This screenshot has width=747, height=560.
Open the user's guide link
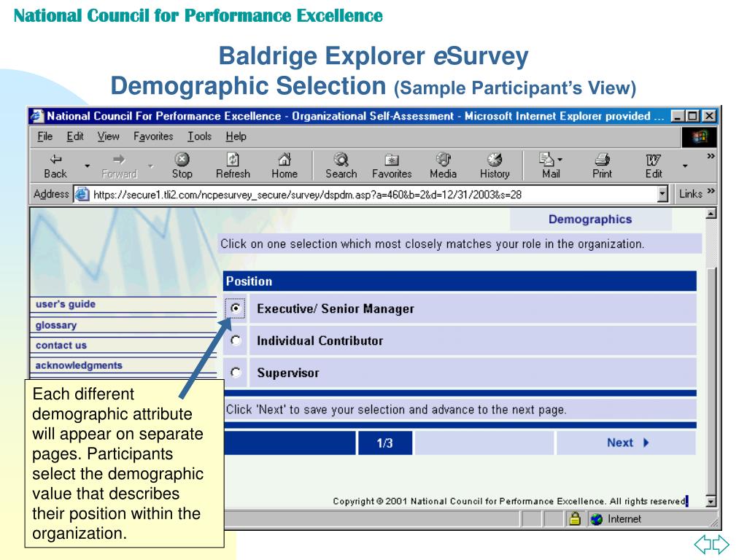pos(65,304)
